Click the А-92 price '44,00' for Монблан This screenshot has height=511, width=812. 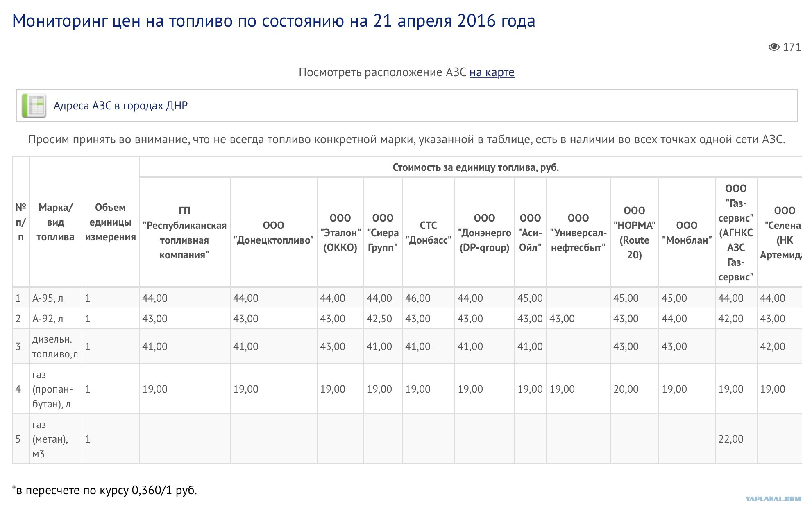pyautogui.click(x=674, y=319)
